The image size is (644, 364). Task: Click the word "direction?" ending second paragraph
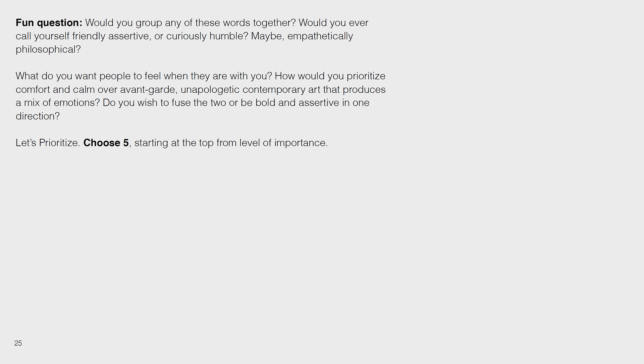(x=38, y=116)
